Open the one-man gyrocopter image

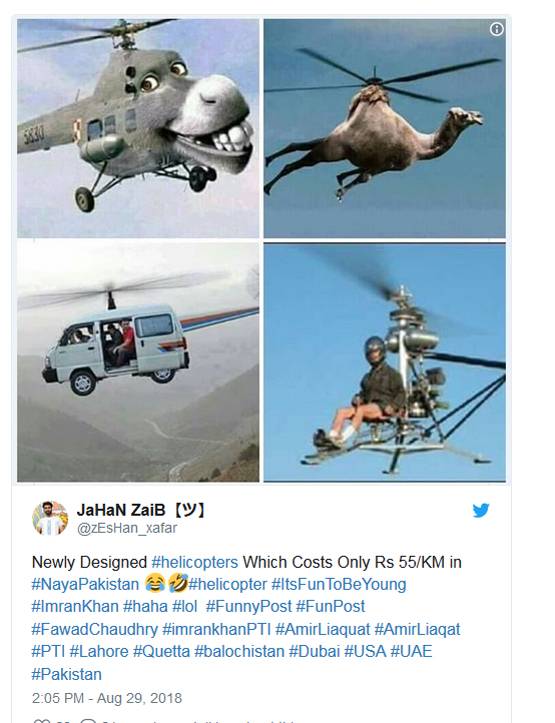(384, 362)
